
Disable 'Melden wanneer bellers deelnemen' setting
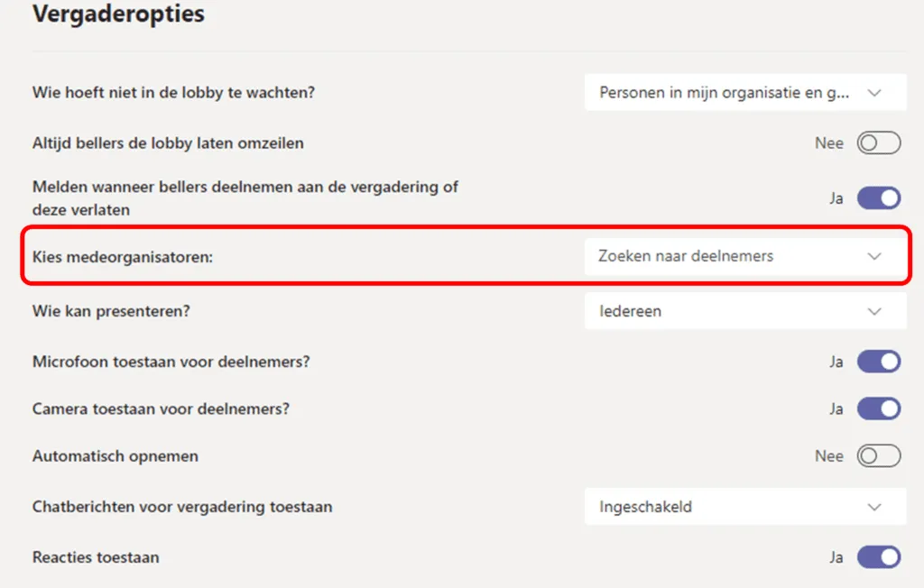[x=879, y=198]
